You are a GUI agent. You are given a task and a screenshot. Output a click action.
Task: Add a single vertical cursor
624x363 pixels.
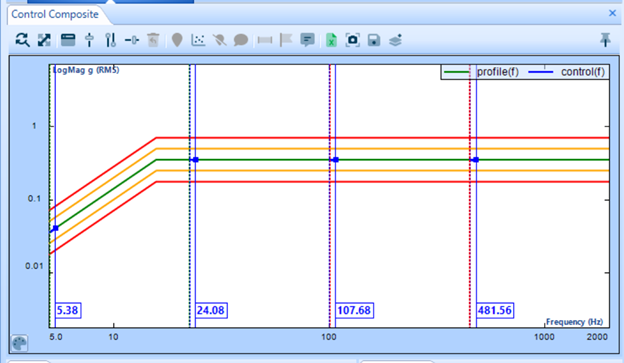click(x=90, y=40)
